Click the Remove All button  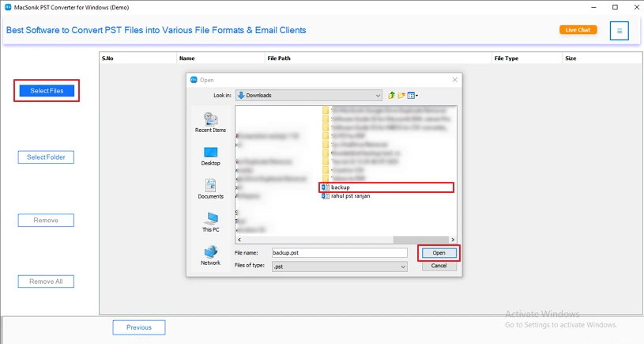point(46,282)
